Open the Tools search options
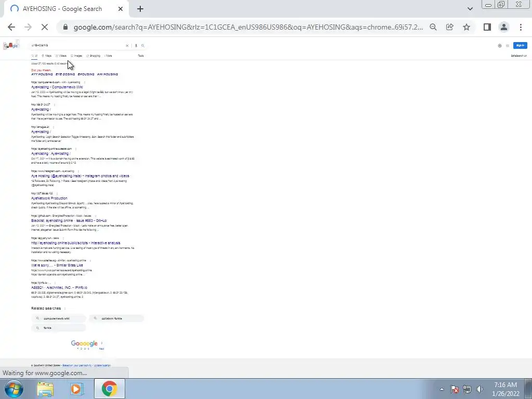Image resolution: width=532 pixels, height=399 pixels. pos(141,56)
